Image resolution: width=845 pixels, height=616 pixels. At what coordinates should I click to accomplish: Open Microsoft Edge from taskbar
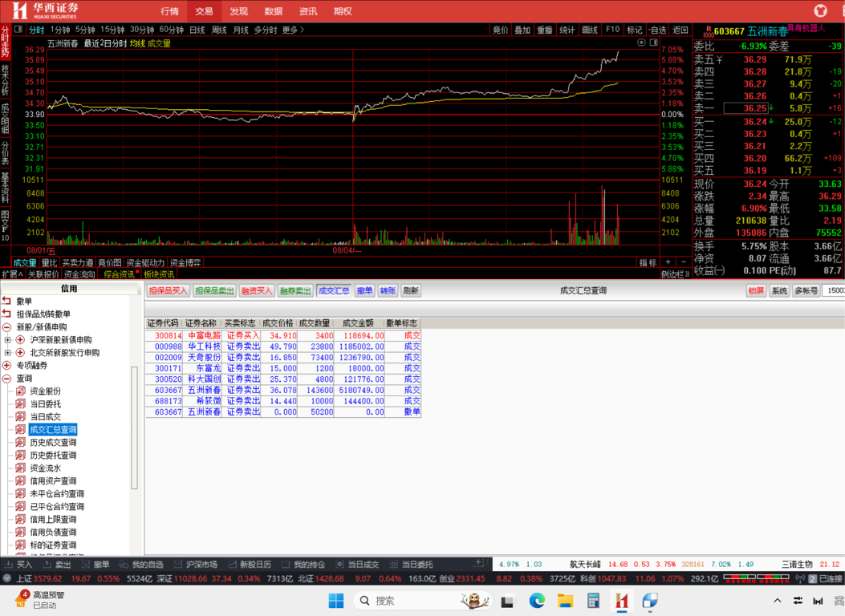coord(537,601)
